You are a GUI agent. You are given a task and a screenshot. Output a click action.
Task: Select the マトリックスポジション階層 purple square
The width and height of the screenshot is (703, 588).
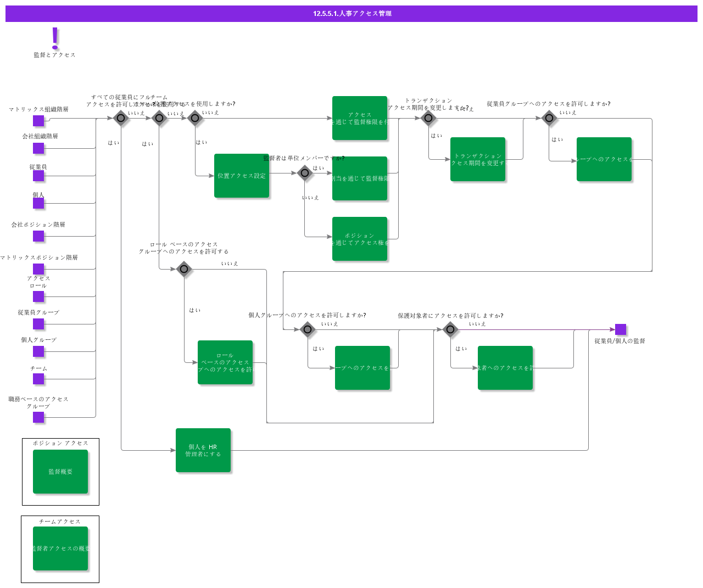pos(38,269)
